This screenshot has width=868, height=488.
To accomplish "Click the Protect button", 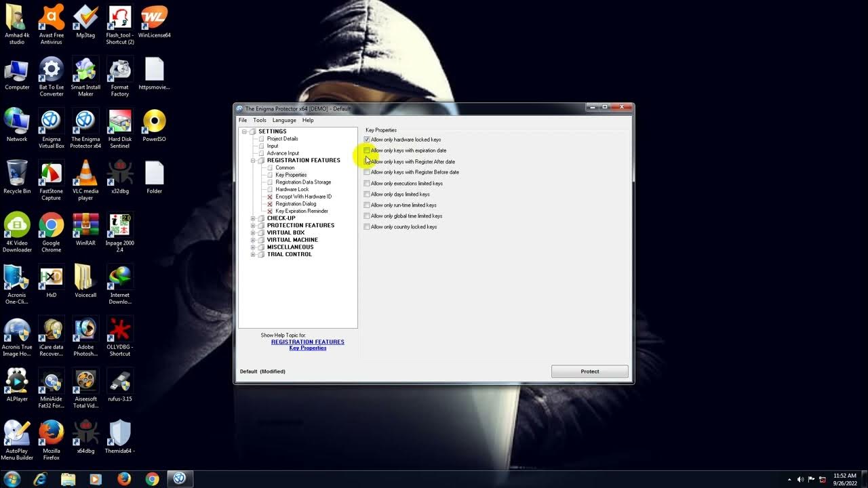I will coord(590,371).
